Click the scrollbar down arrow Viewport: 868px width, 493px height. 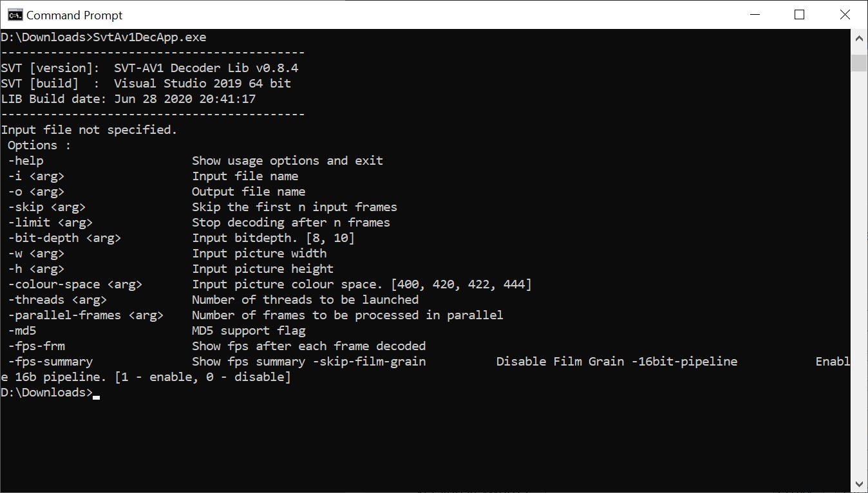tap(859, 484)
